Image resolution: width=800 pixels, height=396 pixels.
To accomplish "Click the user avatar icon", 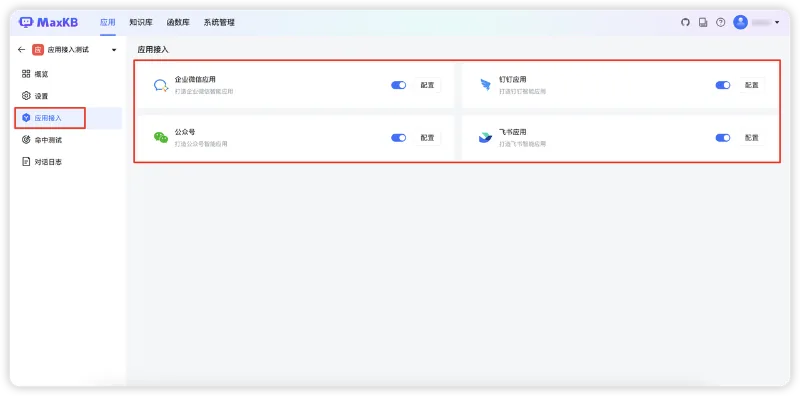I will point(740,22).
